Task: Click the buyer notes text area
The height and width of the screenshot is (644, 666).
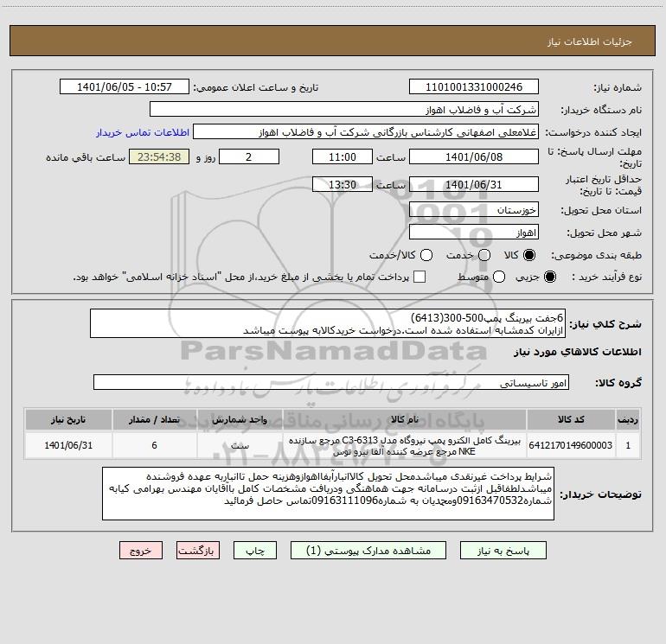Action: tap(328, 494)
